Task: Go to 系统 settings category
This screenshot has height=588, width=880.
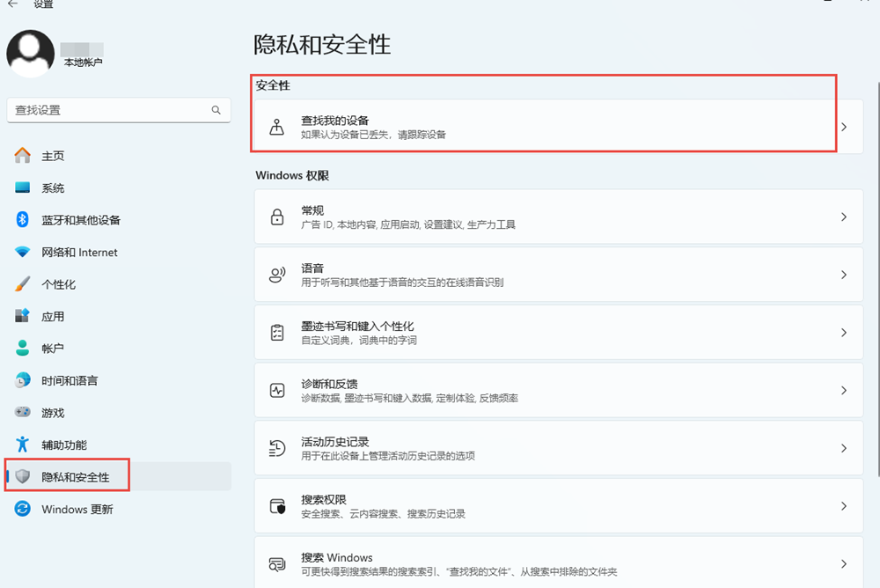Action: click(53, 188)
